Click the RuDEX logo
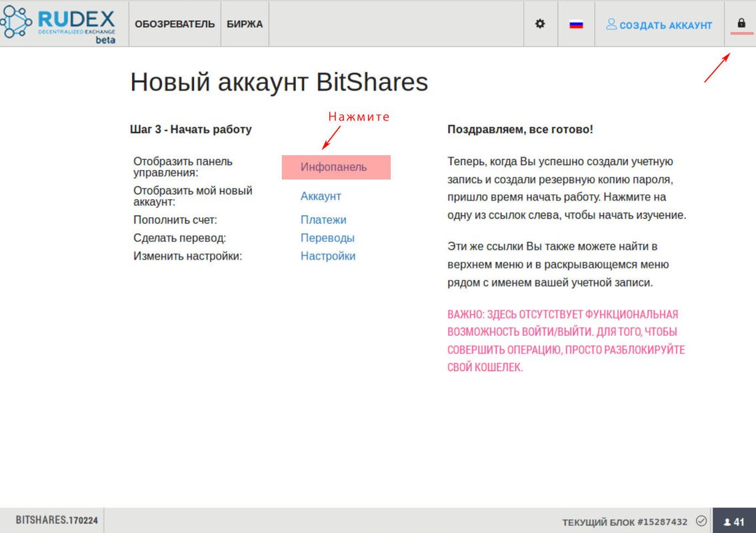 tap(59, 24)
